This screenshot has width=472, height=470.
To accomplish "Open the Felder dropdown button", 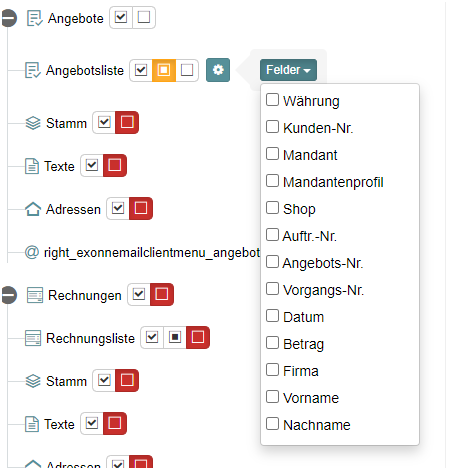I will pyautogui.click(x=288, y=70).
